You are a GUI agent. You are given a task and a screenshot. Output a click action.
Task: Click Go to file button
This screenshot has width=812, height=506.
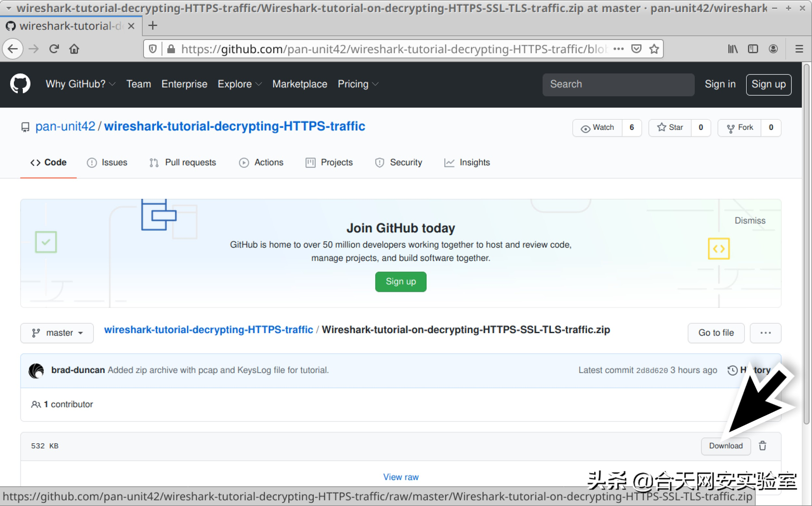tap(716, 333)
